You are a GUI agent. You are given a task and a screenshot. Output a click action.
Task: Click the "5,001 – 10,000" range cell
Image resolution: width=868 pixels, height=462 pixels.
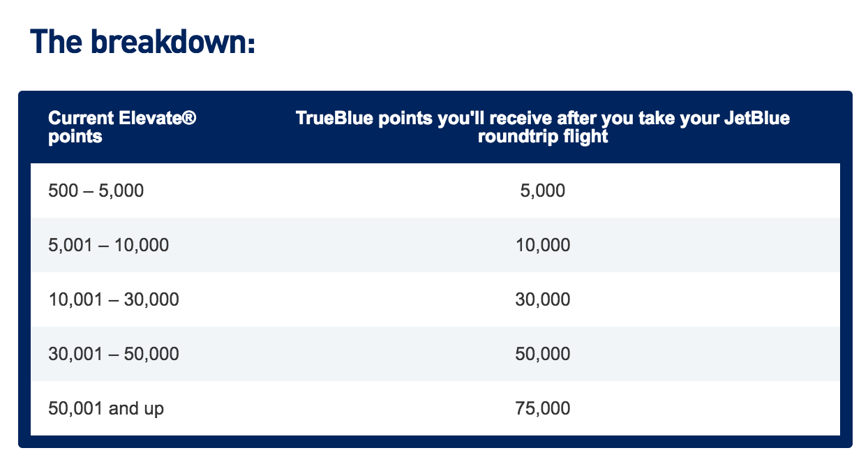(x=109, y=245)
